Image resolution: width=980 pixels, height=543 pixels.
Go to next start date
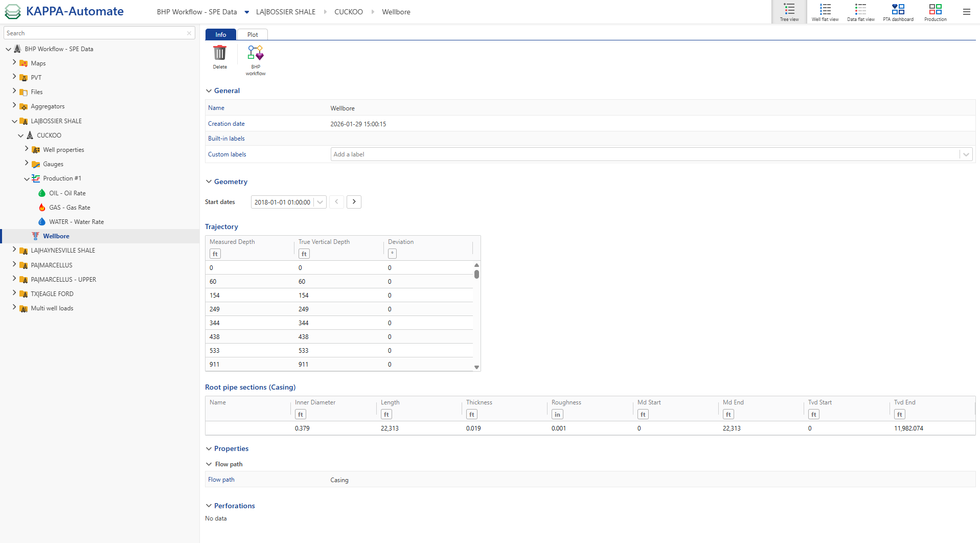pos(354,202)
